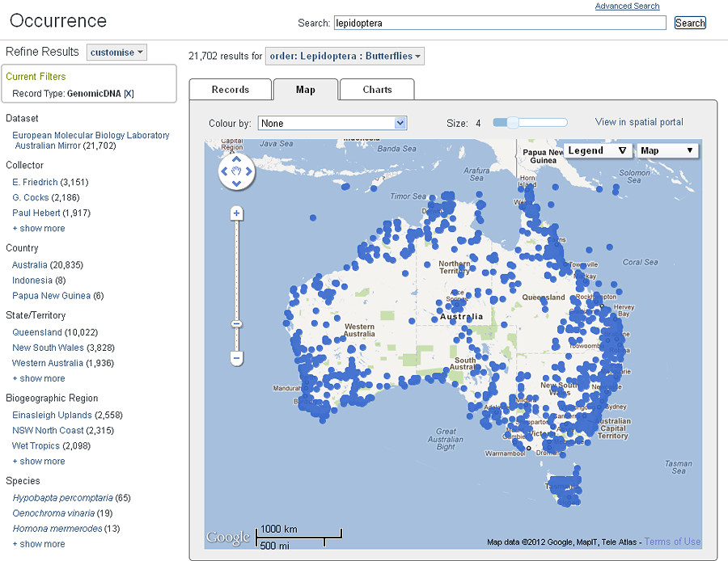Screen dimensions: 728x561
Task: Expand the Legend panel on map
Action: (x=598, y=150)
